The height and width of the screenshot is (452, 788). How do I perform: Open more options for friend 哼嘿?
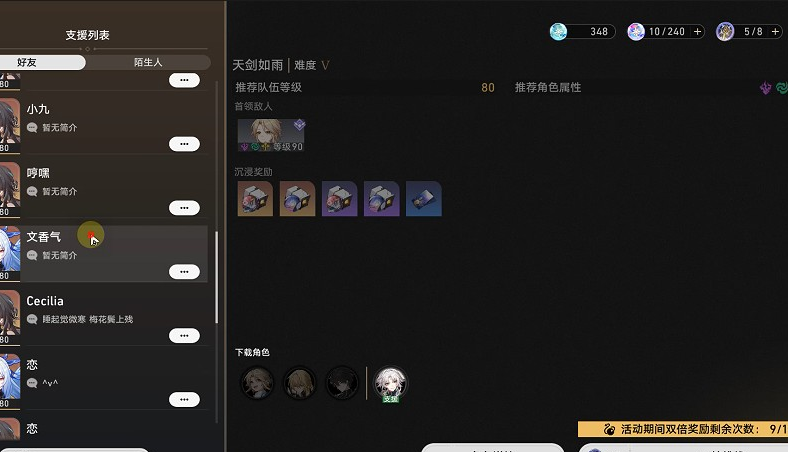pyautogui.click(x=184, y=208)
